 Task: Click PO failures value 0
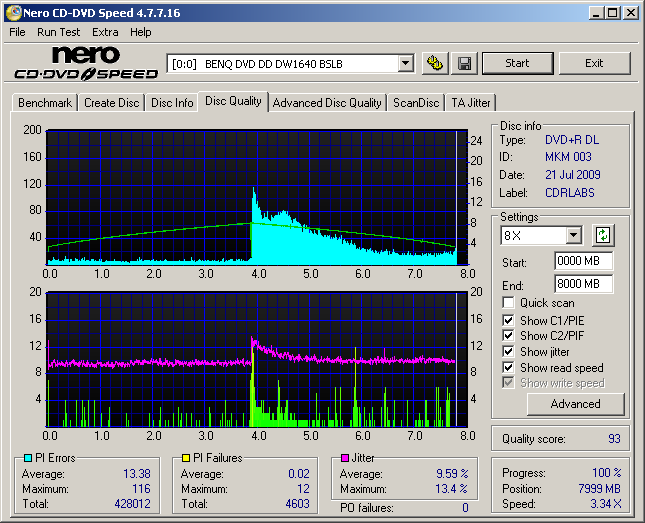tap(465, 508)
